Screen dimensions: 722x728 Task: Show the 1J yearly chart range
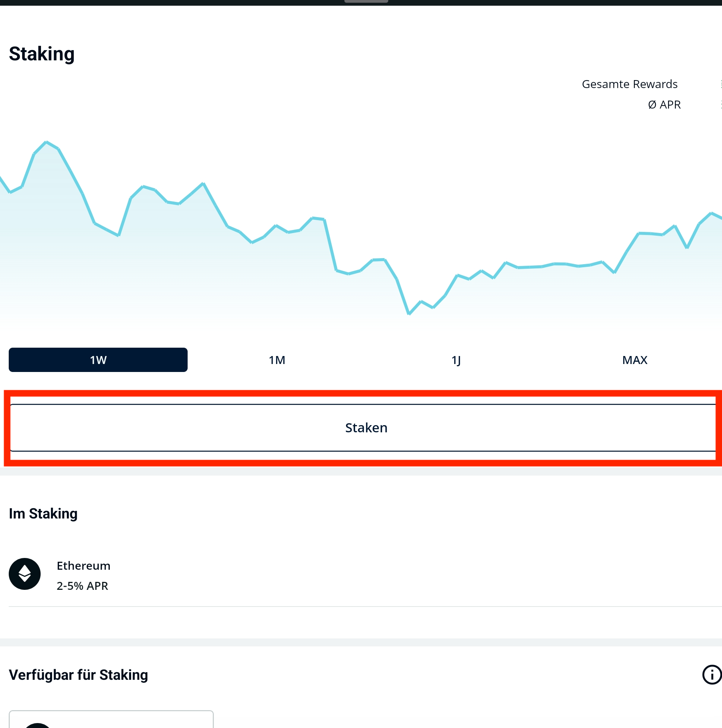click(456, 360)
